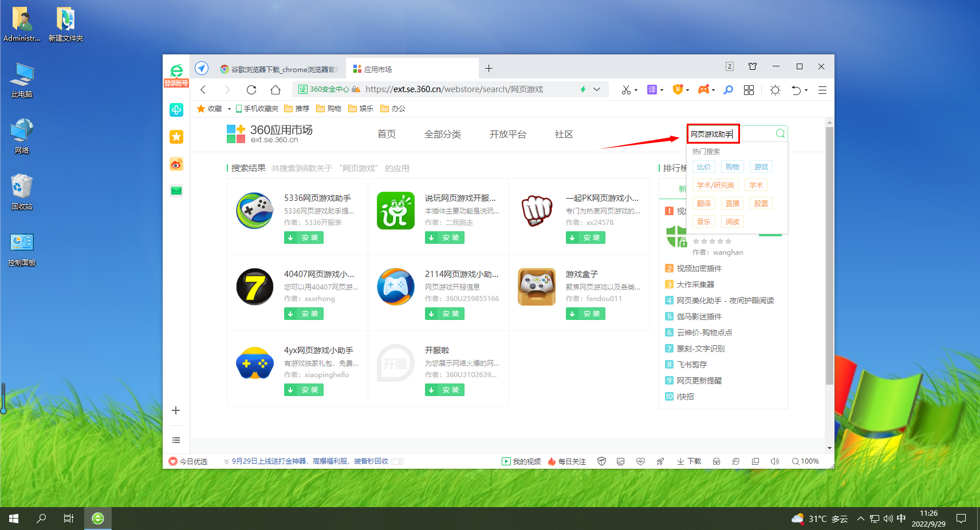The height and width of the screenshot is (530, 980).
Task: Click the purple translate icon
Action: (x=652, y=90)
